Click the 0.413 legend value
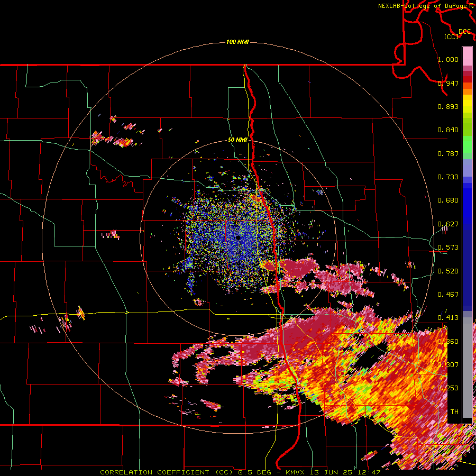The height and width of the screenshot is (476, 476). point(448,318)
